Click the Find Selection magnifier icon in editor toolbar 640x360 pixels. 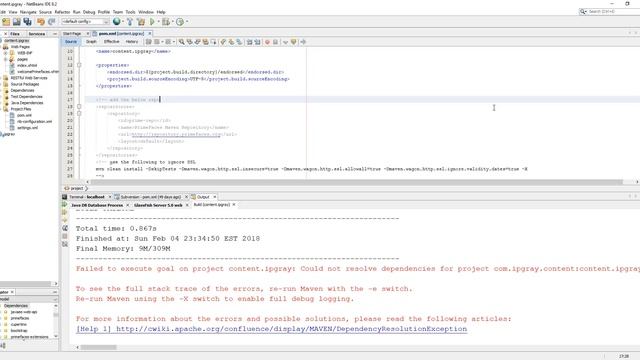point(182,42)
